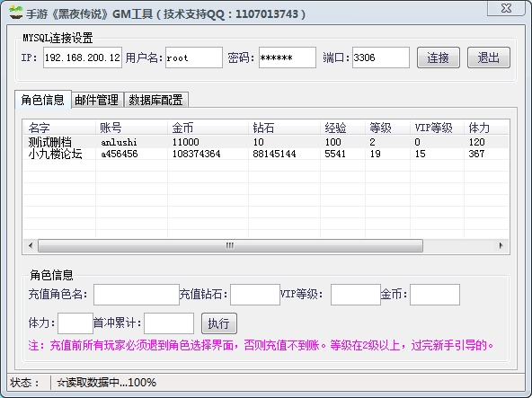The image size is (532, 398).
Task: Click the 钻石 column header
Action: [x=284, y=128]
